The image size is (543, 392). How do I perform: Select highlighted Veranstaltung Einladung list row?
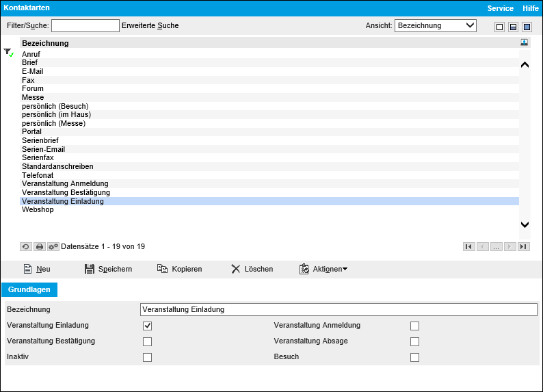coord(269,201)
